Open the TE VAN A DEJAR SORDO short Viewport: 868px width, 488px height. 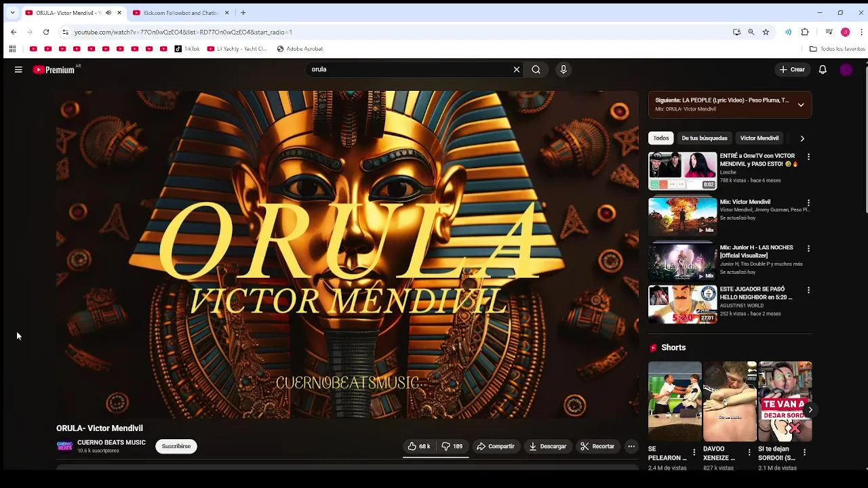pyautogui.click(x=785, y=401)
